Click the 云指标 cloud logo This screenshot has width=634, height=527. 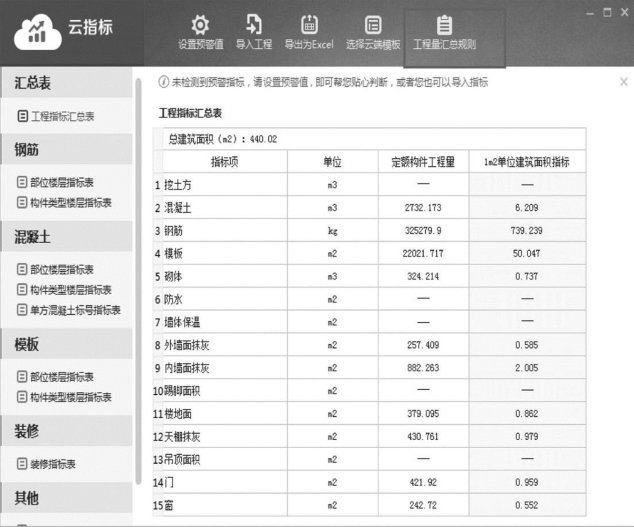coord(38,32)
